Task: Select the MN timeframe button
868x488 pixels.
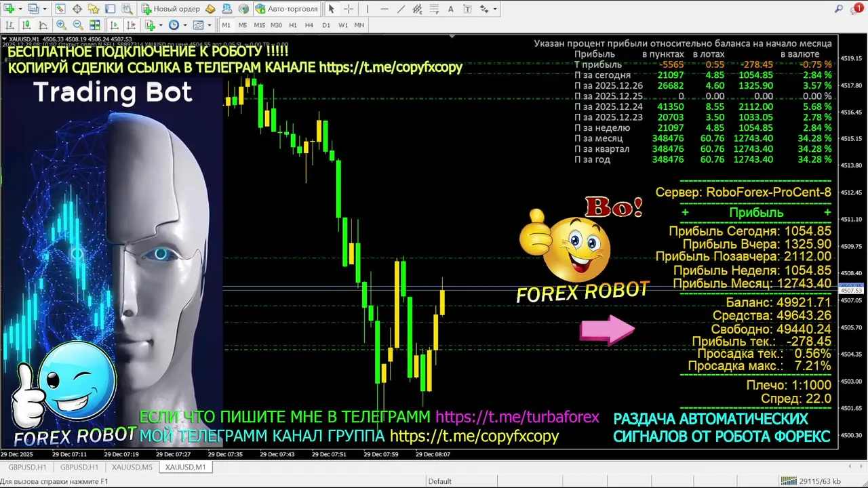Action: click(x=359, y=25)
